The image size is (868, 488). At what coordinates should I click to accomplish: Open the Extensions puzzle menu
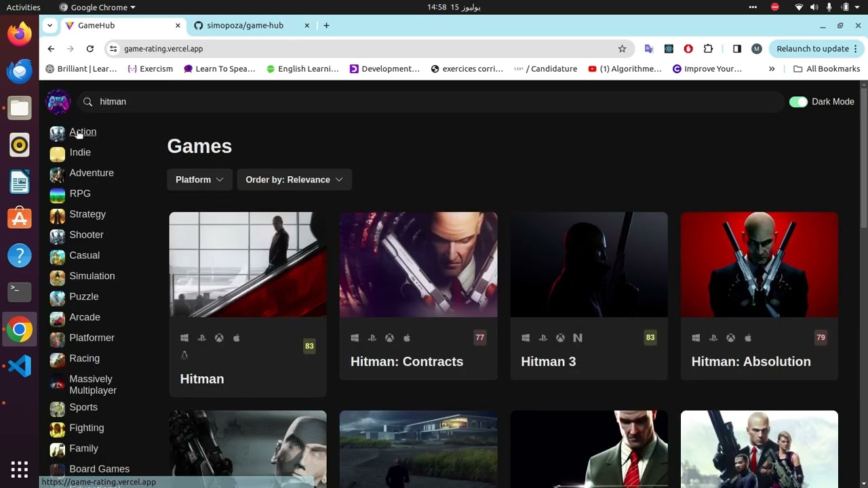tap(709, 49)
